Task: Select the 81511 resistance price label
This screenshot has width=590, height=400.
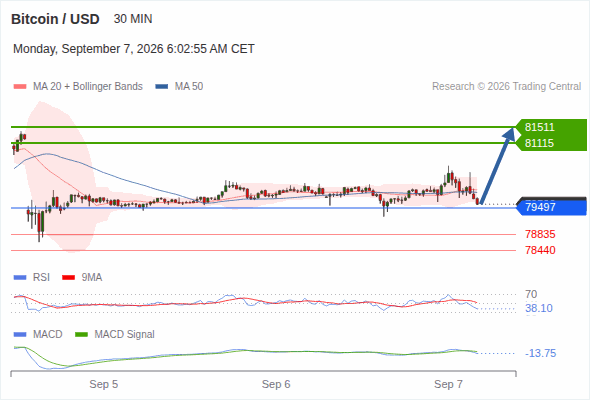Action: click(x=540, y=127)
